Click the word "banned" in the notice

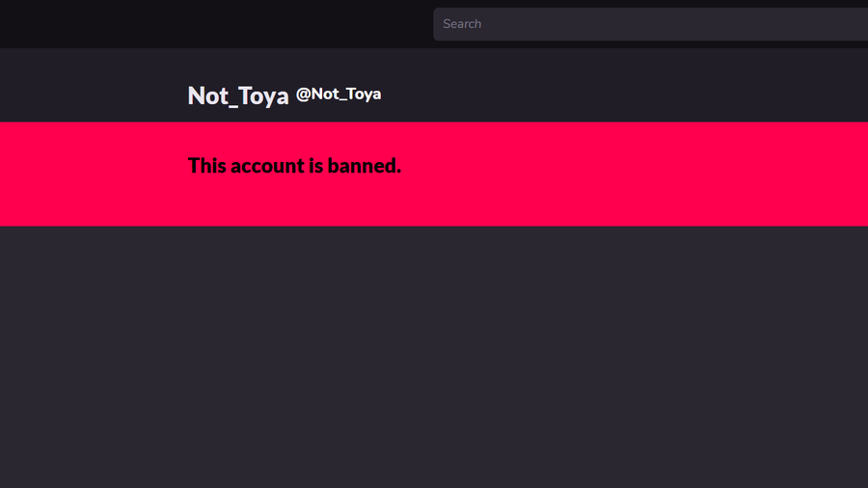point(365,166)
